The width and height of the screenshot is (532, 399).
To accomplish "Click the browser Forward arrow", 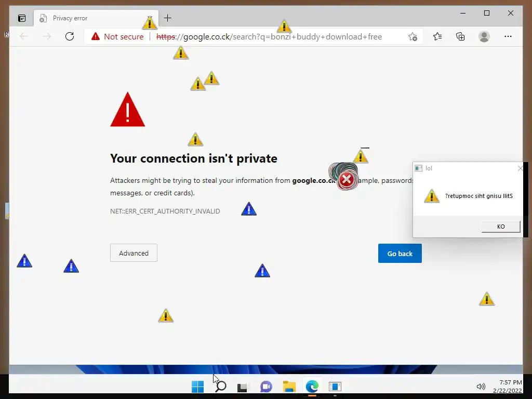I will pos(46,36).
